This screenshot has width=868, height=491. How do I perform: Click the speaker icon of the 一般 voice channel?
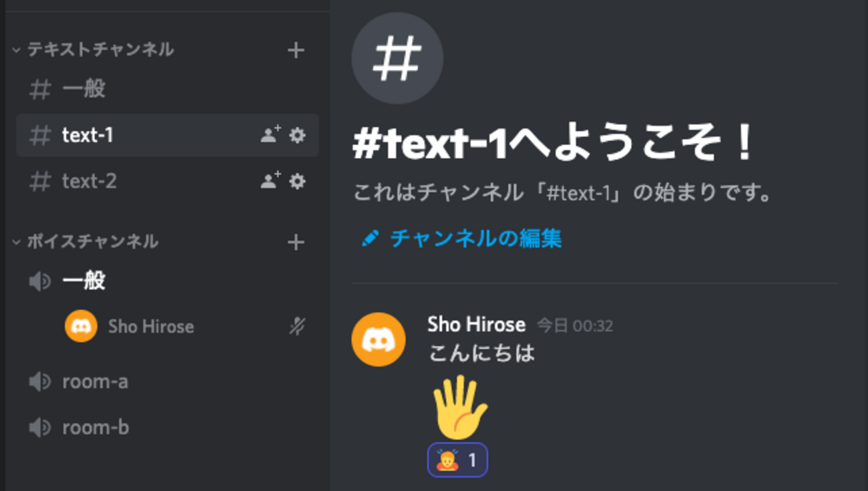coord(40,281)
